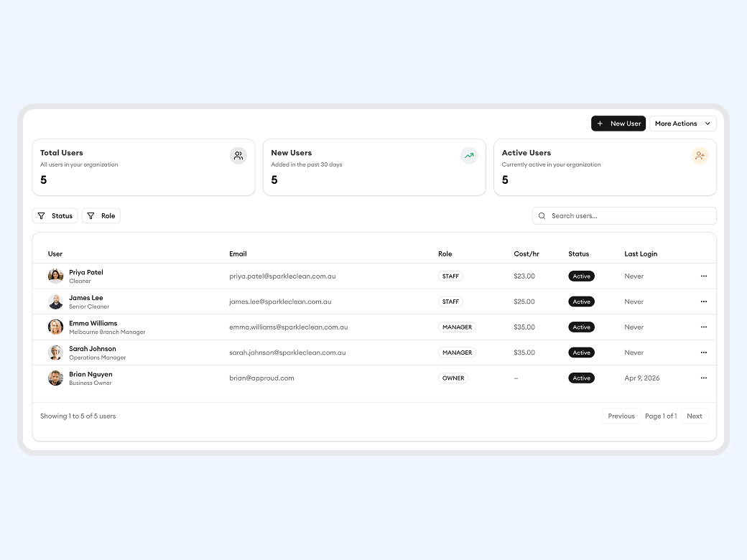747x560 pixels.
Task: Open the three-dot menu for Emma Williams
Action: coord(703,327)
